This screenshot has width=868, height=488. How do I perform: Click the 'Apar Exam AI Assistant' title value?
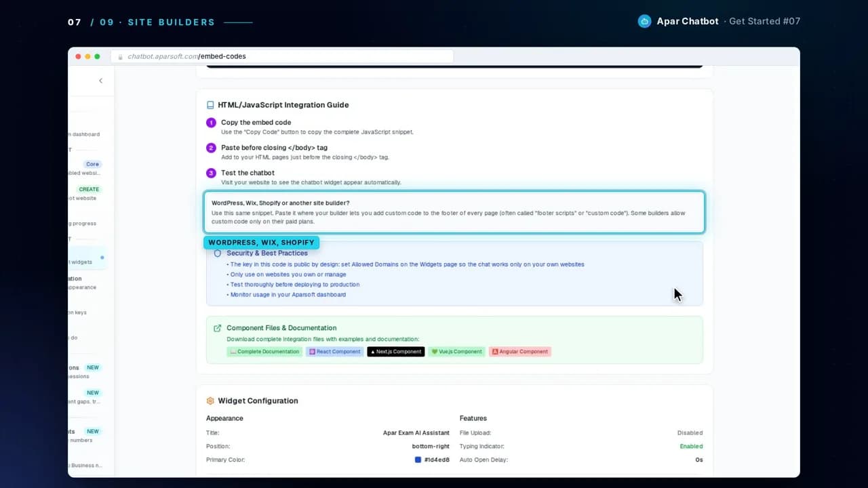click(x=416, y=433)
